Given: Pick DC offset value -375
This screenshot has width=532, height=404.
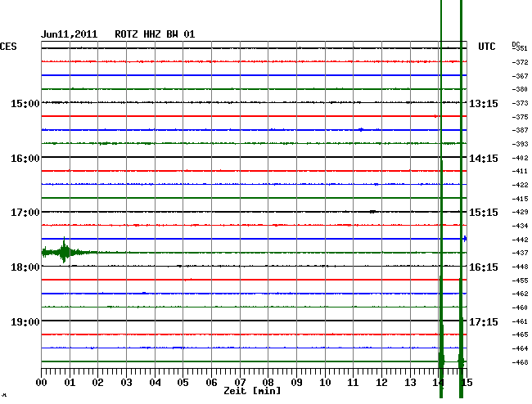Looking at the screenshot, I should click(520, 117).
